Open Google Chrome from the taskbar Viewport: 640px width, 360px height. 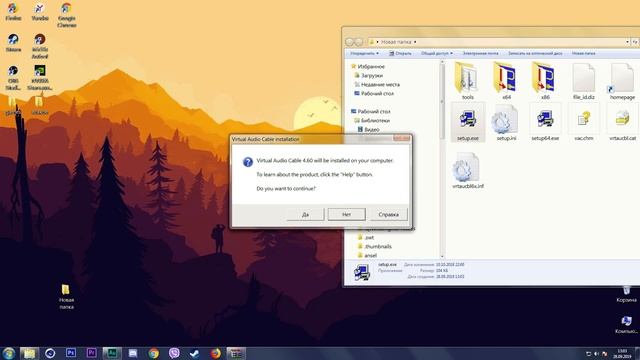pos(153,353)
